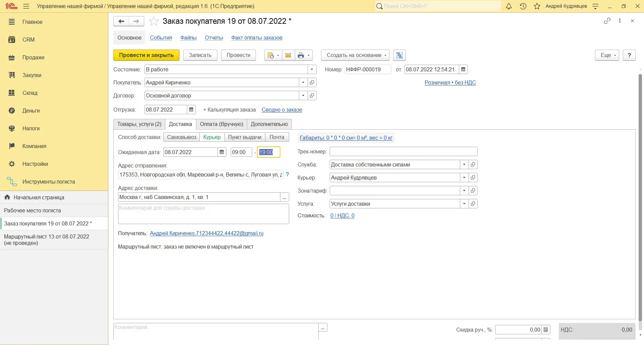Select Пункт выдачи delivery method
This screenshot has width=644, height=345.
245,137
